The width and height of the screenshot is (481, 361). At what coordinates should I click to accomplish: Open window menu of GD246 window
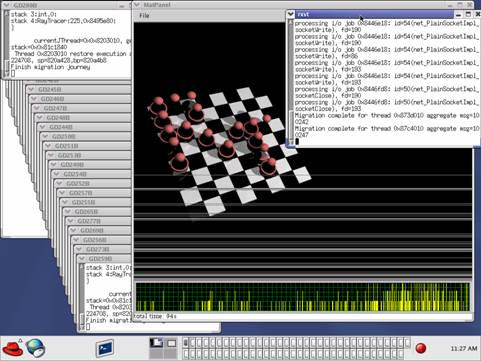coord(34,99)
